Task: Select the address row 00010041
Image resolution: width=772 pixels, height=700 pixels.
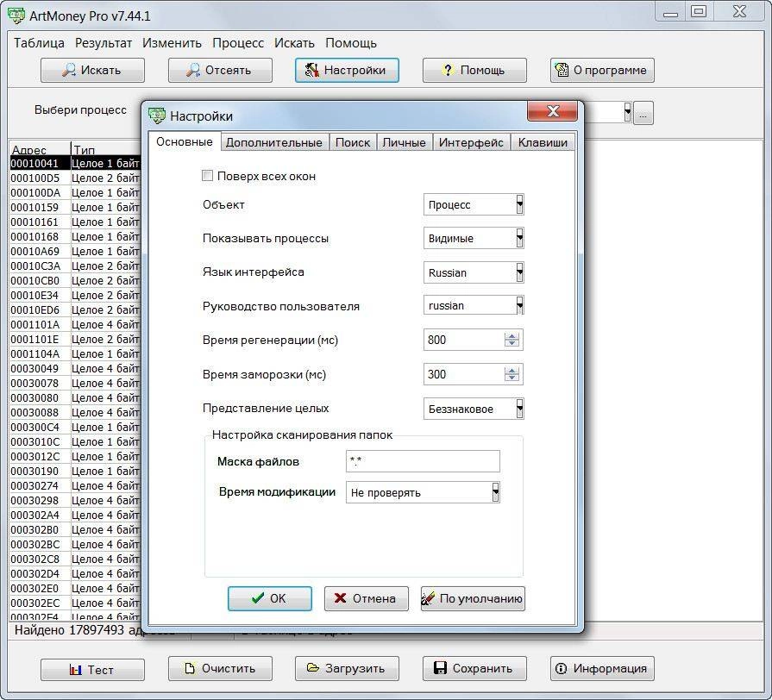Action: pos(75,163)
